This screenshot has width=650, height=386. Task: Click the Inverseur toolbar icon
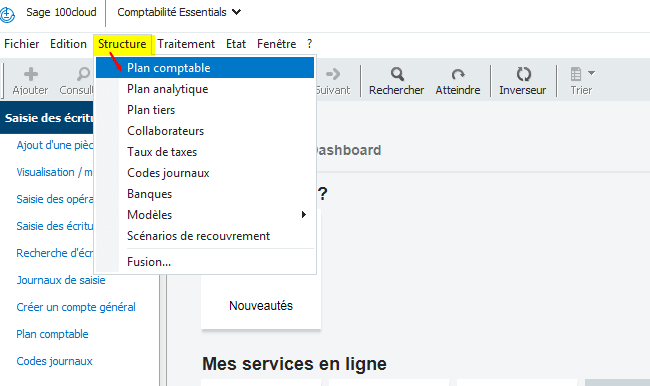click(x=523, y=74)
